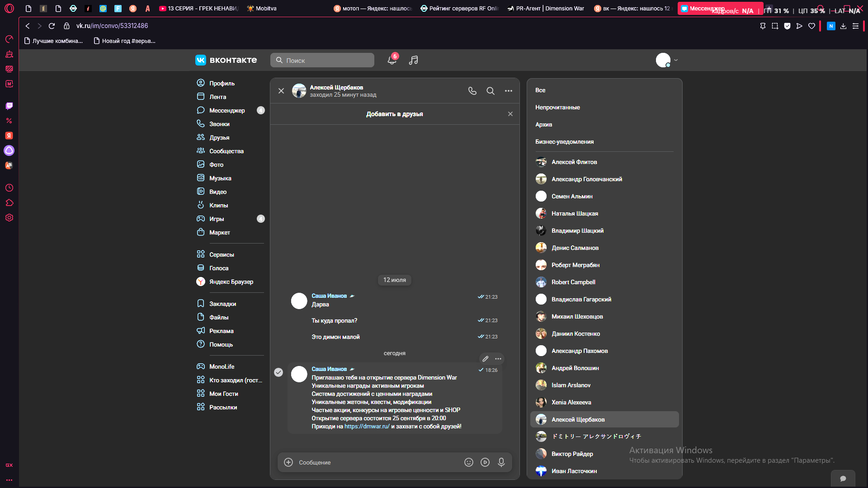Expand the profile avatar dropdown arrow
The image size is (868, 488).
tap(676, 60)
